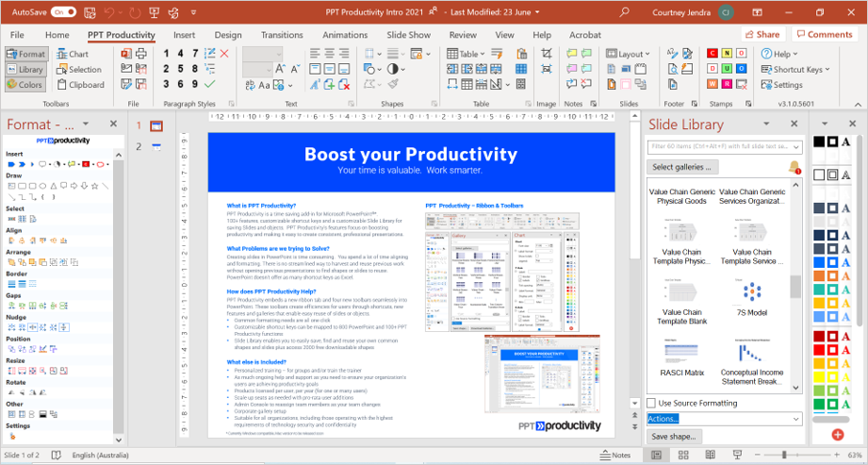868x465 pixels.
Task: Click the notification bell in Slide Library
Action: coord(794,167)
